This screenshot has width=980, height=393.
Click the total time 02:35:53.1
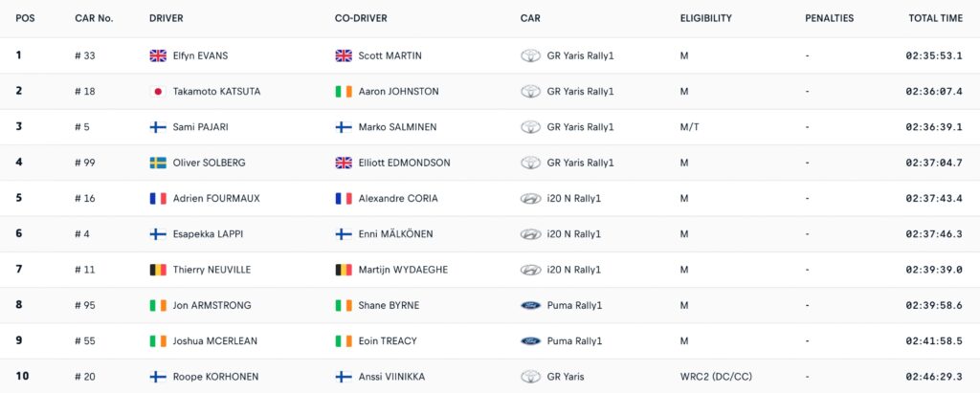pyautogui.click(x=934, y=55)
